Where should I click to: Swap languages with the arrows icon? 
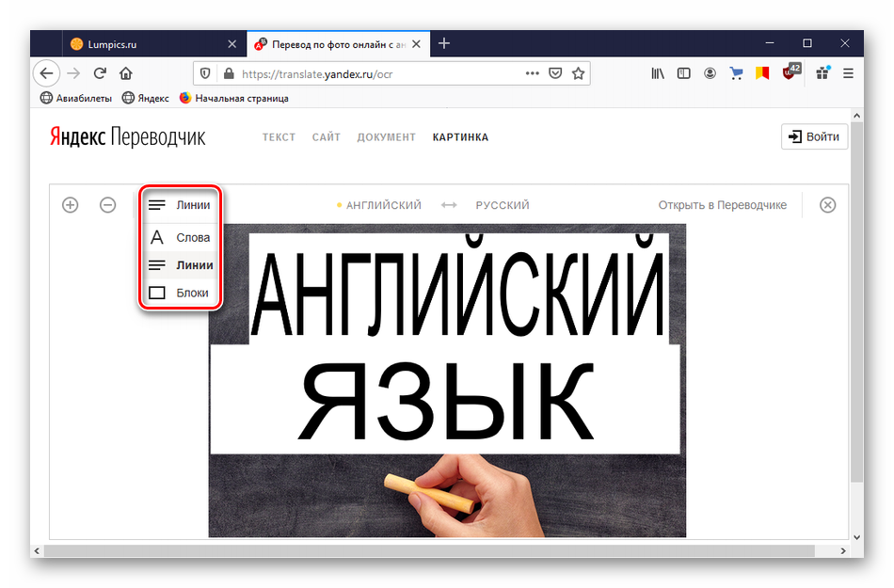click(x=449, y=205)
